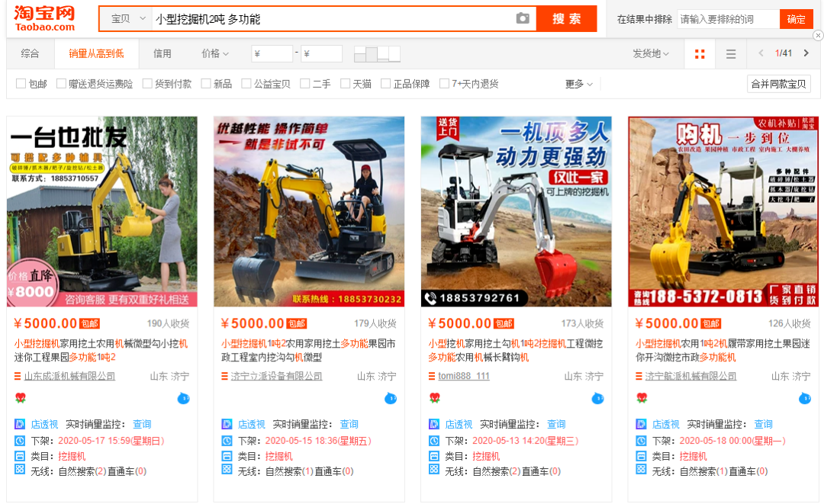
Task: Check the 天猫 filter checkbox
Action: coord(345,84)
